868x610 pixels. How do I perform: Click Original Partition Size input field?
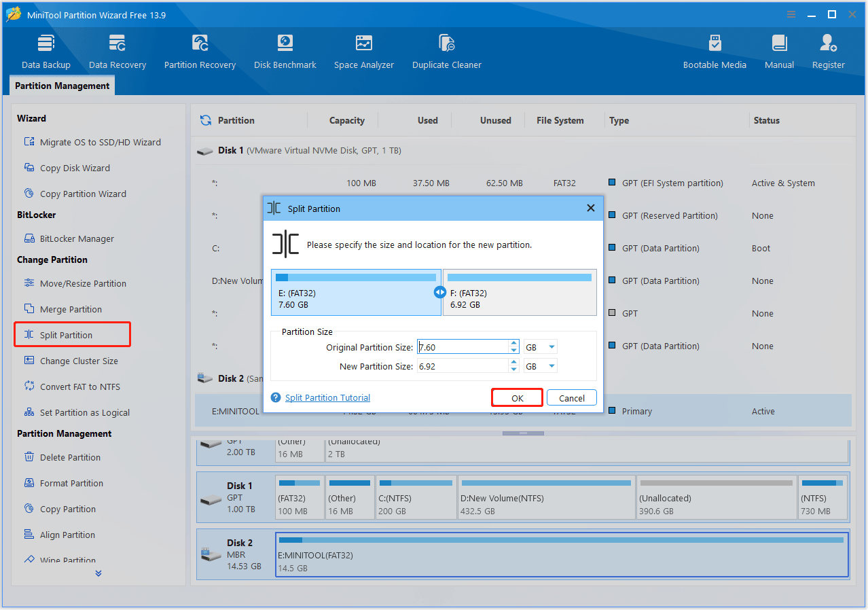coord(463,347)
